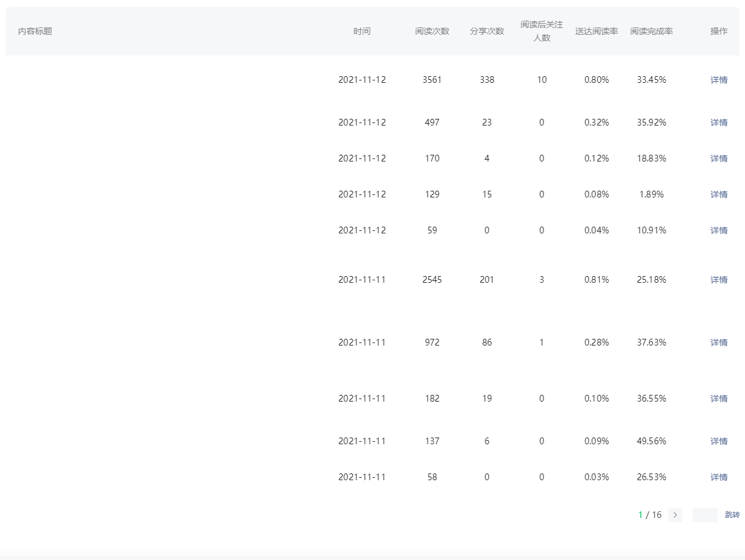
Task: View 详情 for the row with 170 reads
Action: (x=719, y=158)
